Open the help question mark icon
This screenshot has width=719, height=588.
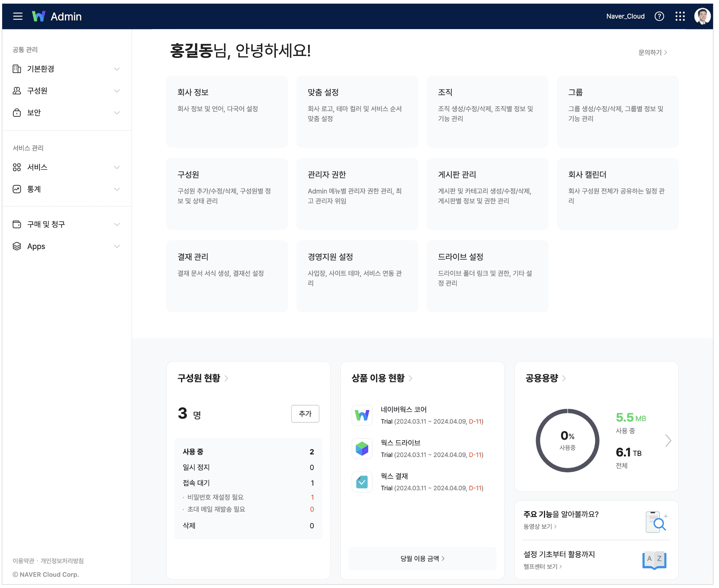click(x=660, y=16)
